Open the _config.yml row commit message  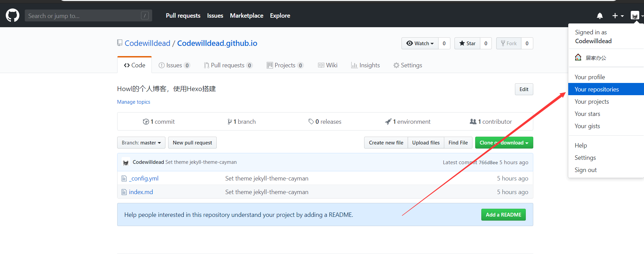click(267, 178)
